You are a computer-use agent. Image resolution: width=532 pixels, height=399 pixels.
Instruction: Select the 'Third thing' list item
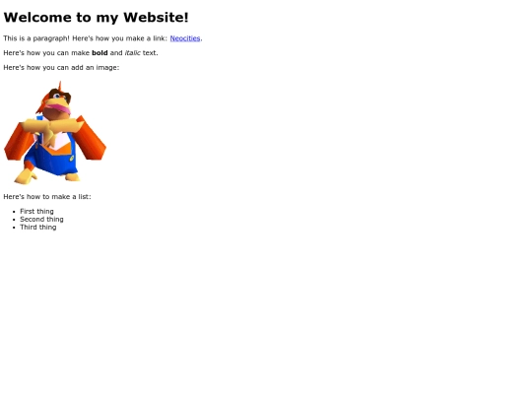[38, 228]
